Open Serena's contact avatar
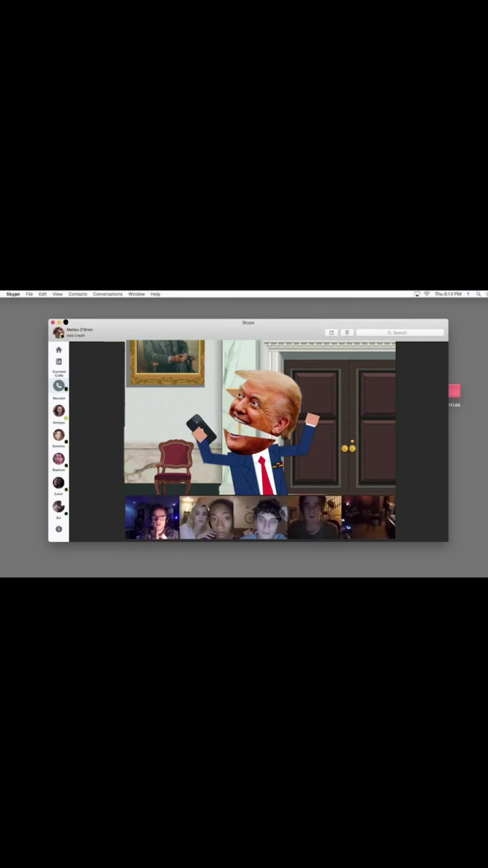The width and height of the screenshot is (488, 868). click(x=59, y=435)
